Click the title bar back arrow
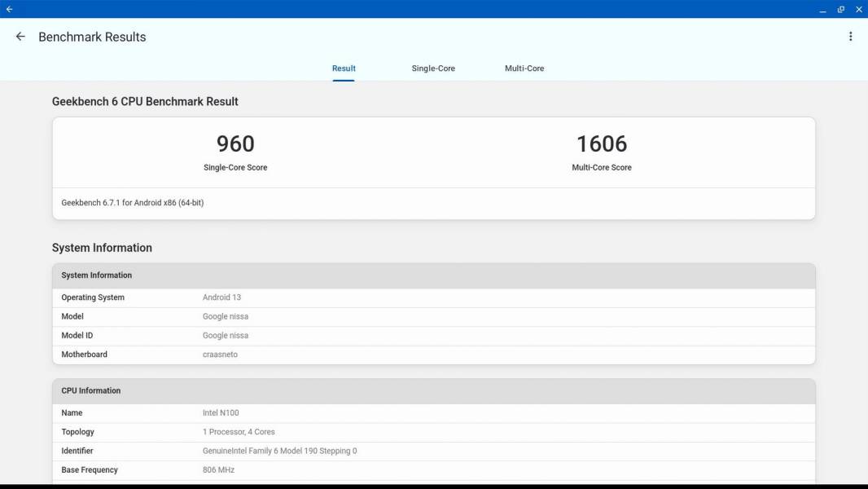The width and height of the screenshot is (868, 489). tap(10, 9)
